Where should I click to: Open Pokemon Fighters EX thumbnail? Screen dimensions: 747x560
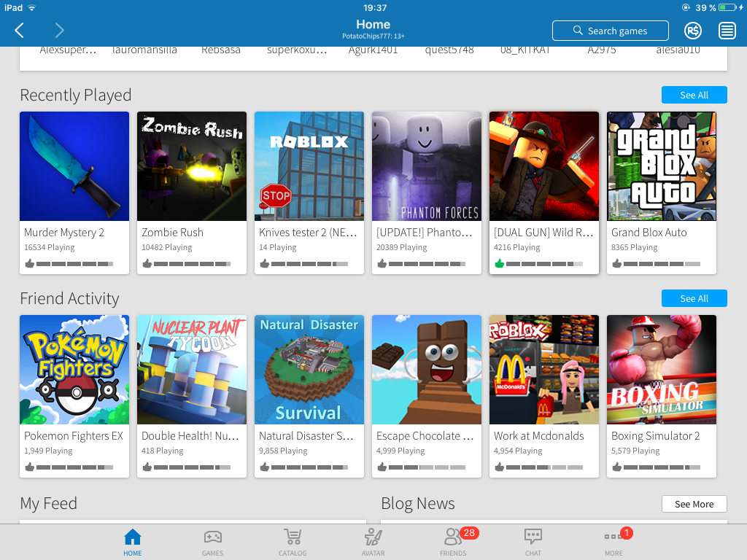[74, 370]
